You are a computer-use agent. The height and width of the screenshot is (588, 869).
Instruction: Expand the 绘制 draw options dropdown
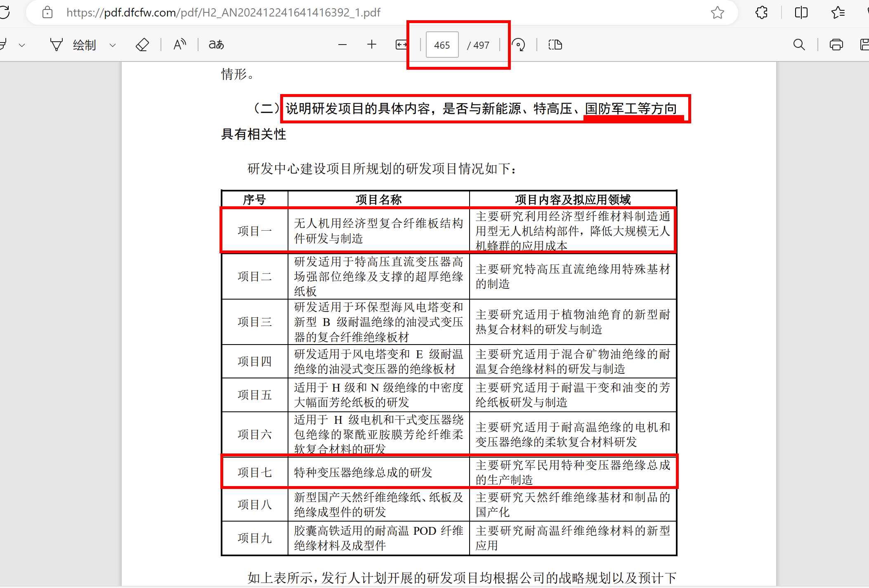click(x=112, y=45)
